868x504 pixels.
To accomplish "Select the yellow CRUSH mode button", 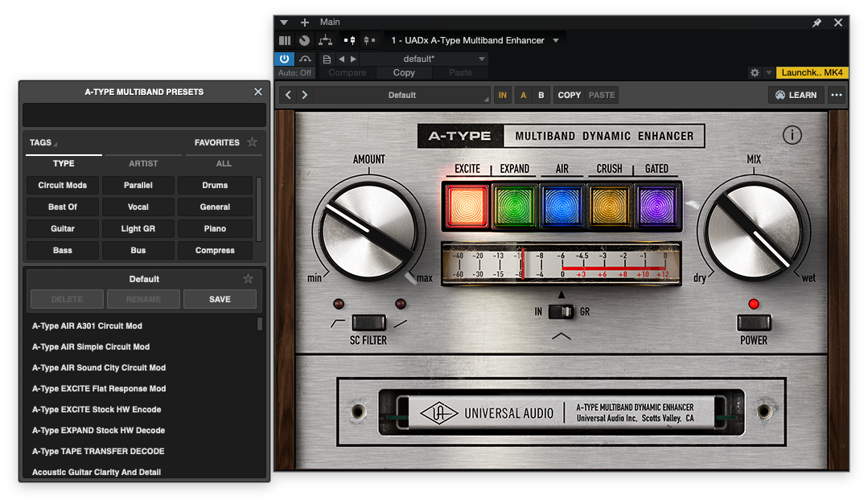I will 610,207.
